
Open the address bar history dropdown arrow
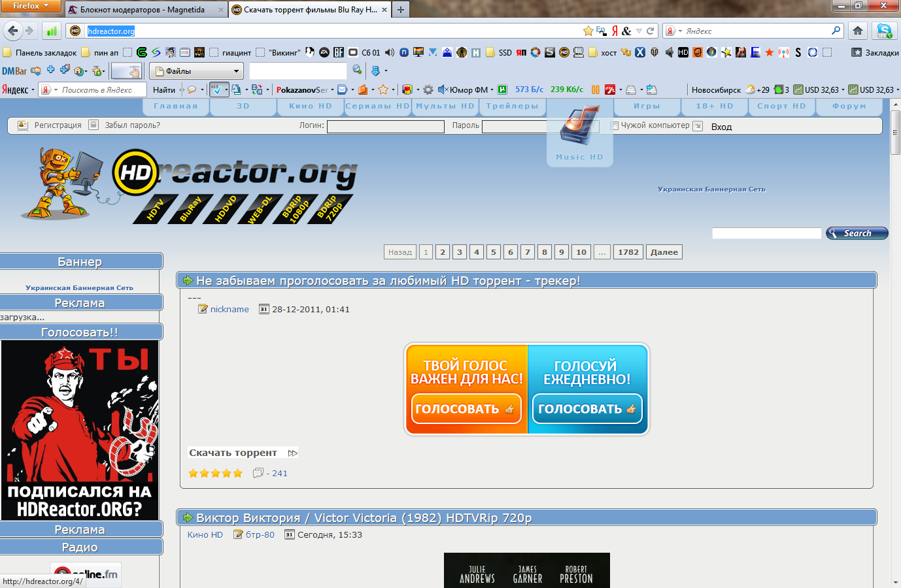(639, 31)
